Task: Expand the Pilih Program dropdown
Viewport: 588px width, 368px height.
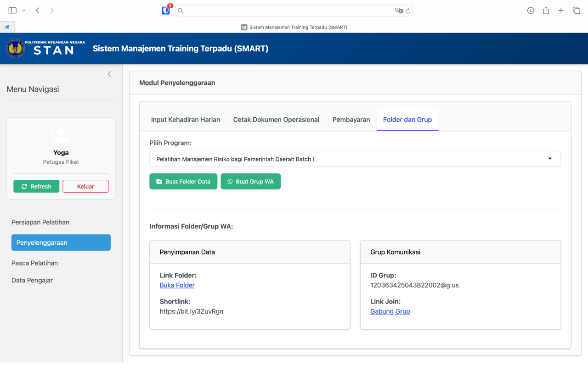Action: (x=355, y=159)
